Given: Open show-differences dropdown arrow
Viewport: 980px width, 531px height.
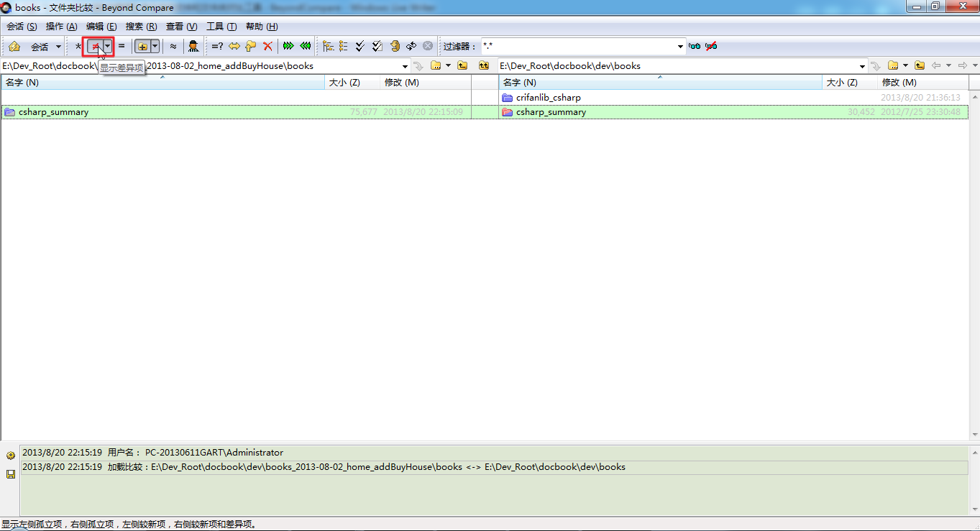Looking at the screenshot, I should tap(107, 47).
